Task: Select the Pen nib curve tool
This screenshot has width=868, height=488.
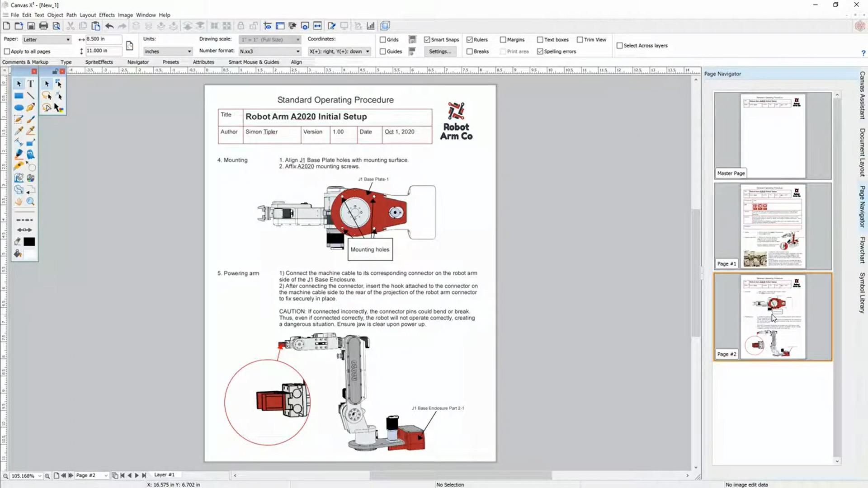Action: click(x=30, y=107)
